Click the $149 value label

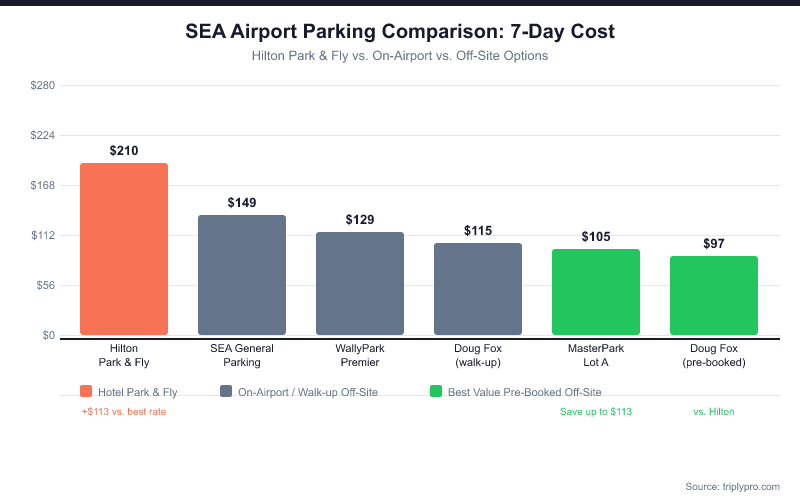[242, 203]
